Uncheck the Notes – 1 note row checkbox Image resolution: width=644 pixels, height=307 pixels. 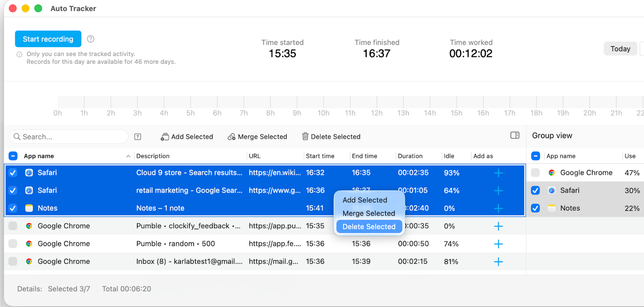click(13, 208)
